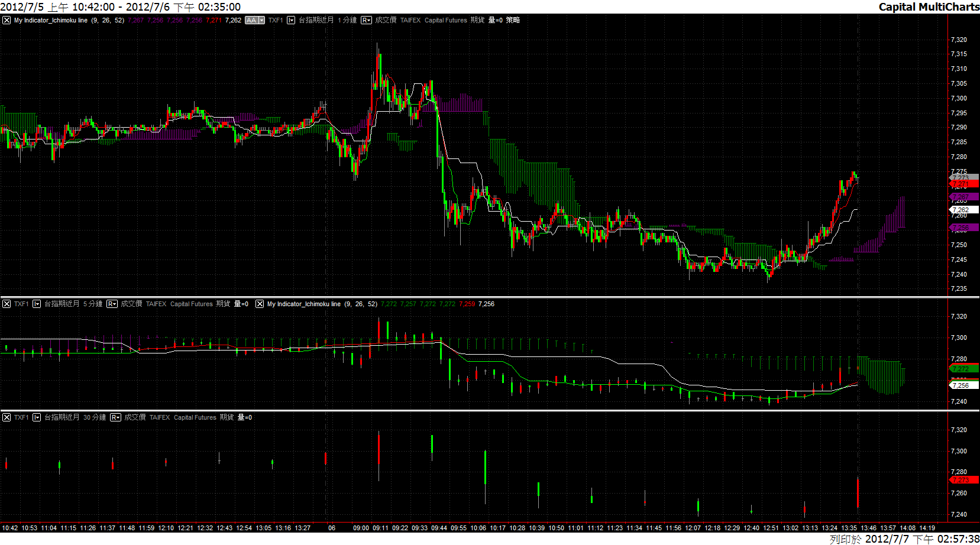
Task: Click the red 7,273 marker on bottom chart axis
Action: tap(964, 480)
